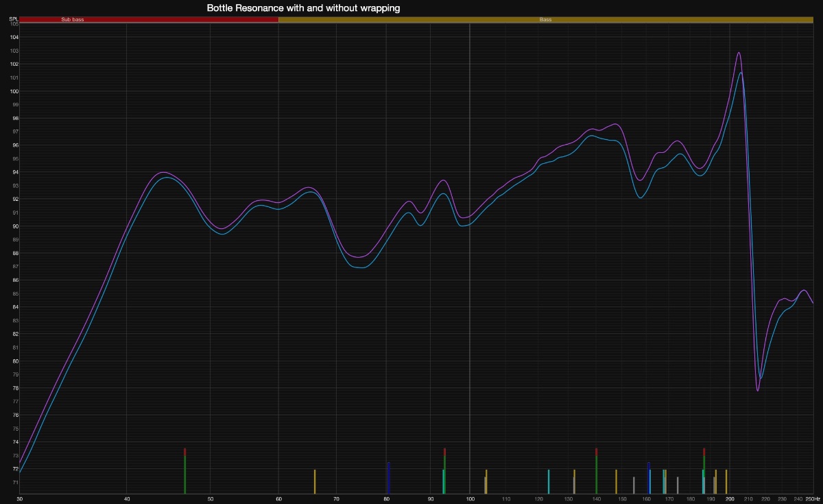Viewport: 823px width, 504px height.
Task: Click the SPL axis label
Action: (13, 20)
